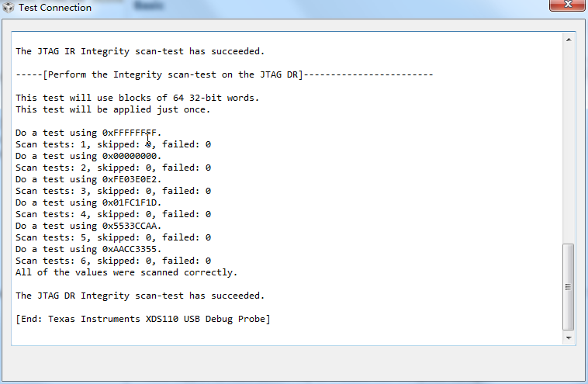588x384 pixels.
Task: Click the Test Connection window icon
Action: [x=9, y=8]
